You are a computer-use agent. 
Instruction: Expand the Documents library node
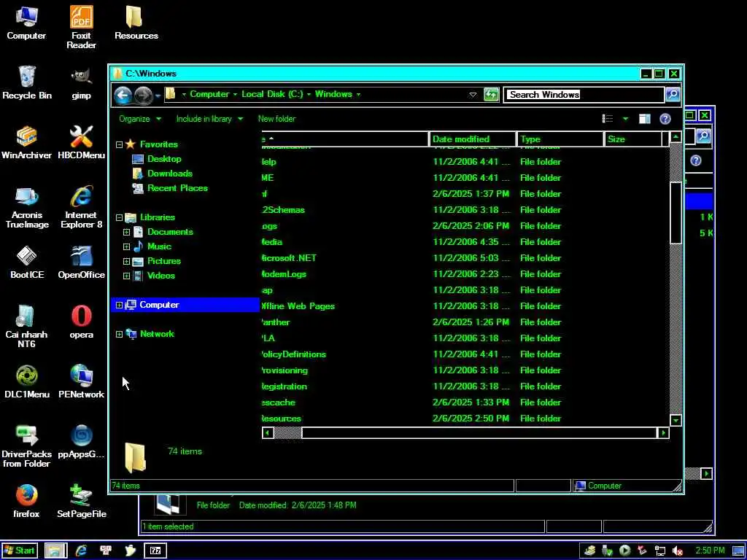coord(126,233)
